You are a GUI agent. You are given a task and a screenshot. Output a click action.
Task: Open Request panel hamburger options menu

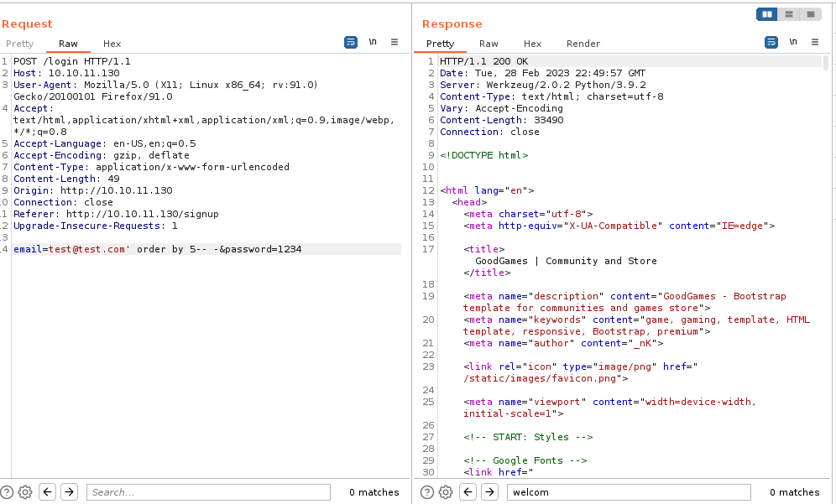394,42
